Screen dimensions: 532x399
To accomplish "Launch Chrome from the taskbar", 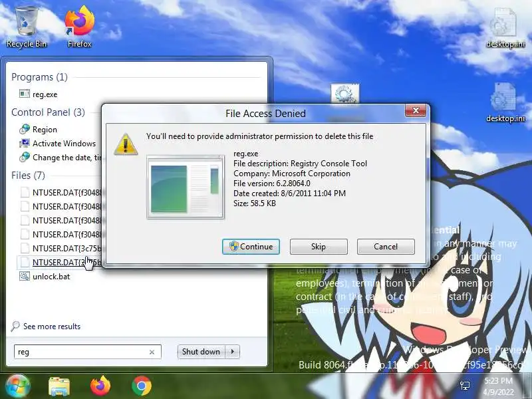I will click(x=142, y=386).
